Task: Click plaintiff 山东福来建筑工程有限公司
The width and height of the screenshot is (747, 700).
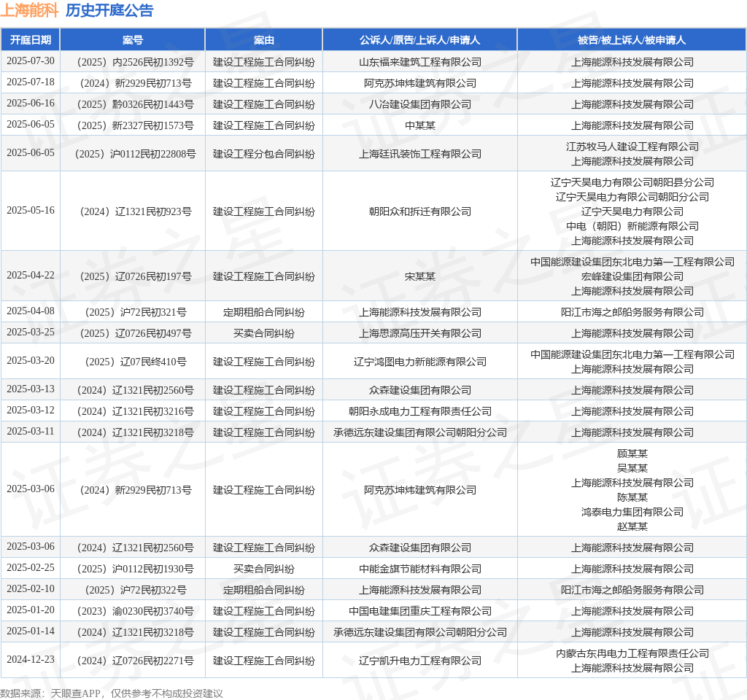Action: tap(419, 62)
